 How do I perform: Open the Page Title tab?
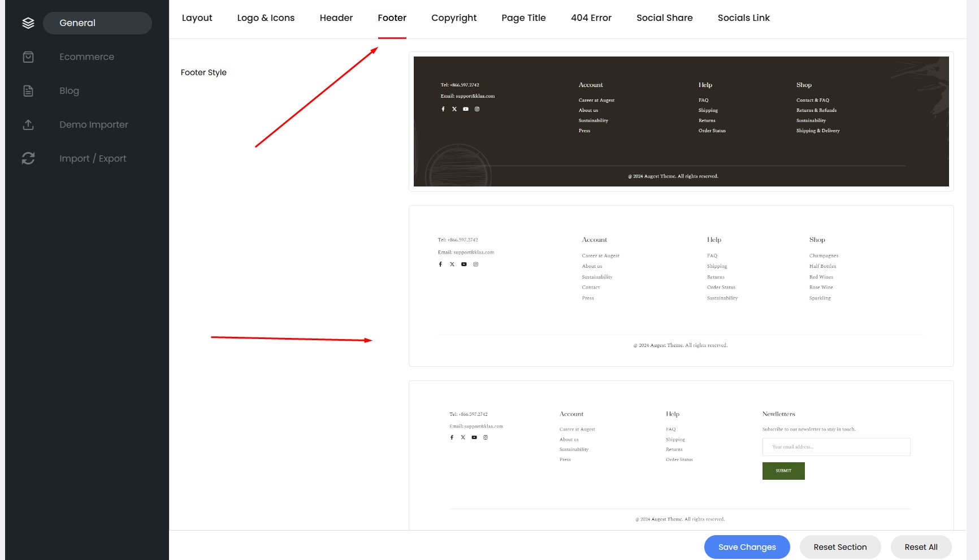click(x=523, y=18)
